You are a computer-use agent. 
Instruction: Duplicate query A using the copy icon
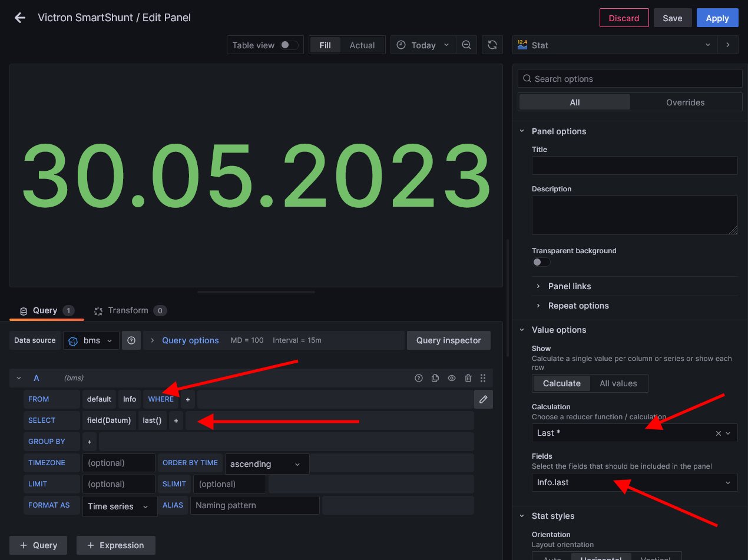435,378
